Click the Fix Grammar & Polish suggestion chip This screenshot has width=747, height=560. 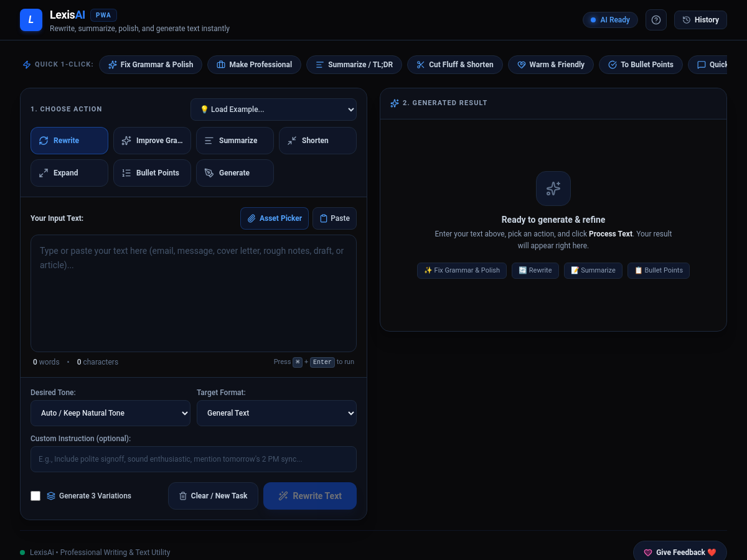pyautogui.click(x=462, y=270)
